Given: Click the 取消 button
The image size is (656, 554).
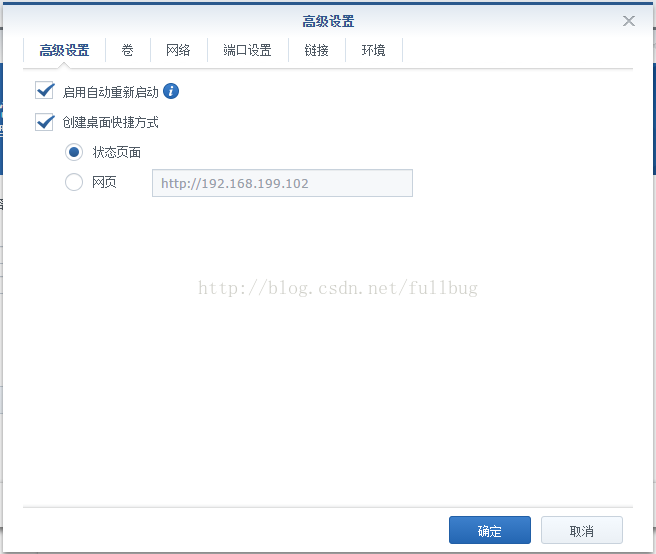Looking at the screenshot, I should [582, 530].
